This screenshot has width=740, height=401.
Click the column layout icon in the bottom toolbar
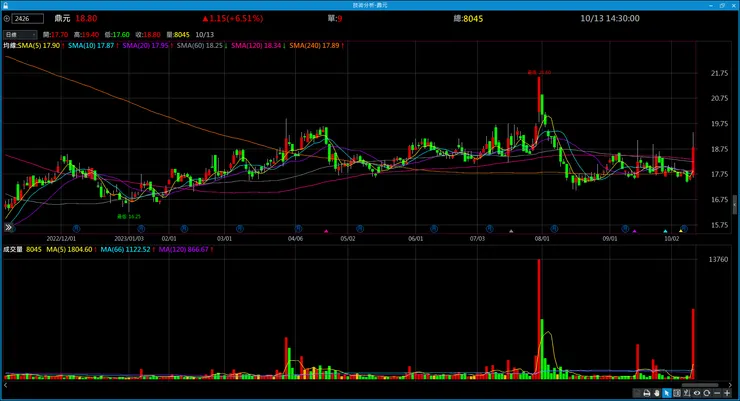tap(677, 393)
